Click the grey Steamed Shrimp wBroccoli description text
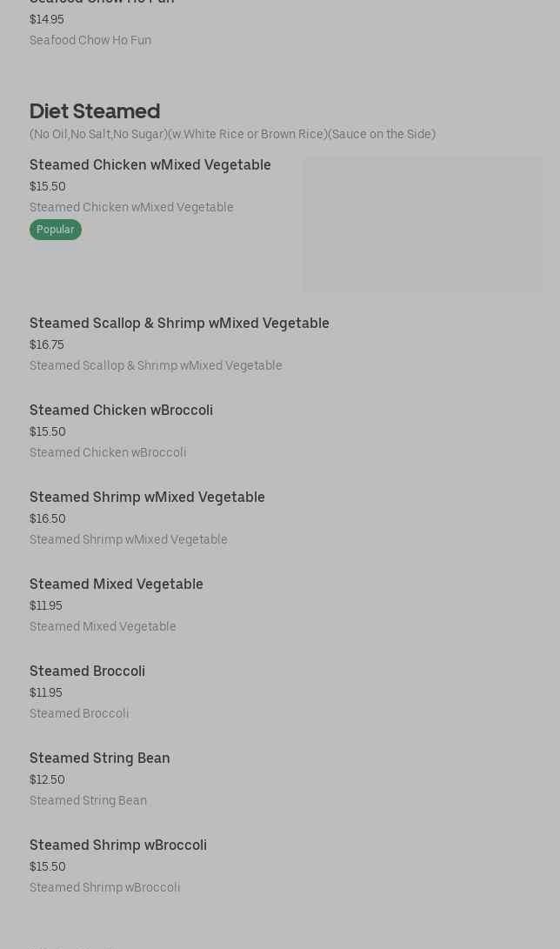 [x=104, y=888]
